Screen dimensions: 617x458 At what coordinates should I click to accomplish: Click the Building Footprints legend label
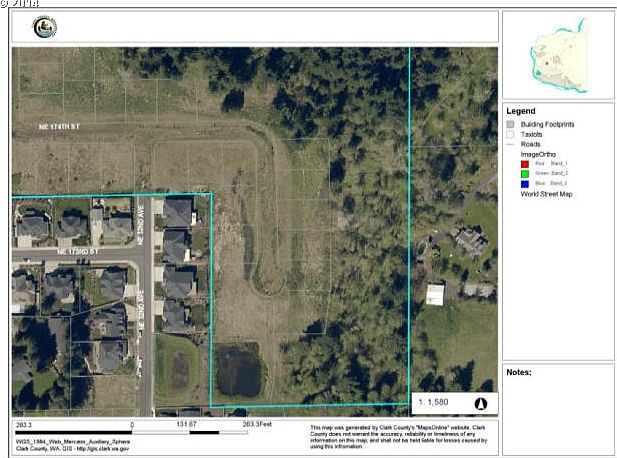[547, 124]
